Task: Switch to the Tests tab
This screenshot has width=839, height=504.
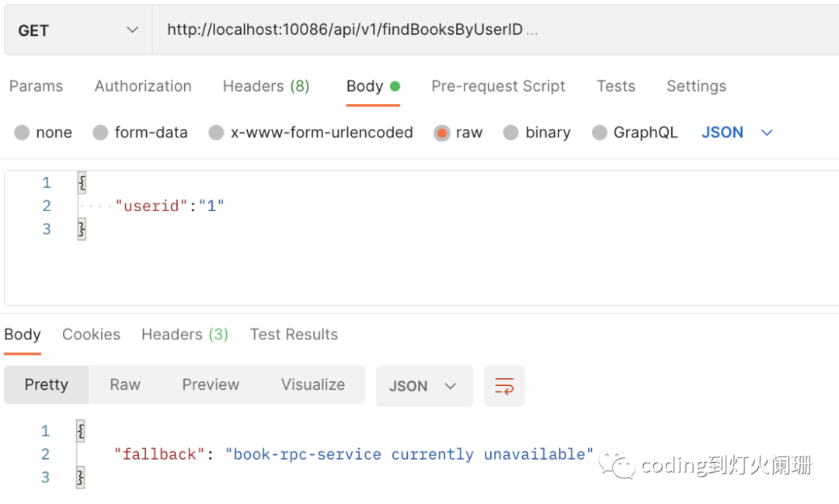Action: click(x=615, y=86)
